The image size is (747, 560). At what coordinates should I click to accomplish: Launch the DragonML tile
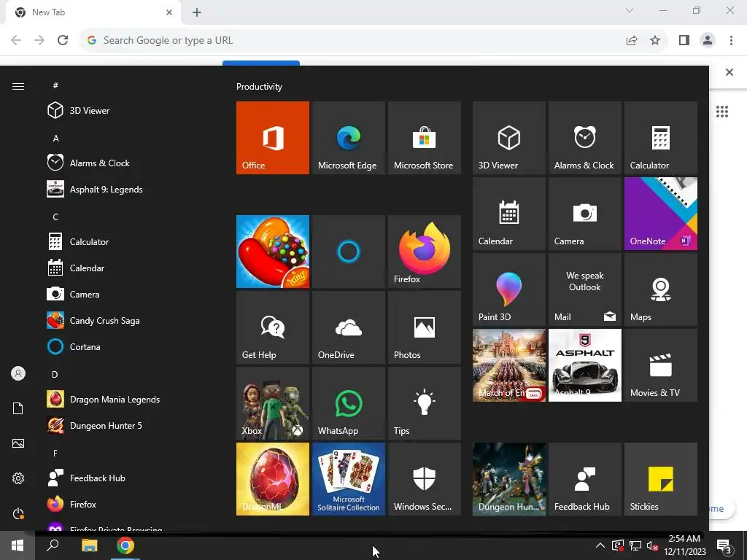(x=273, y=479)
